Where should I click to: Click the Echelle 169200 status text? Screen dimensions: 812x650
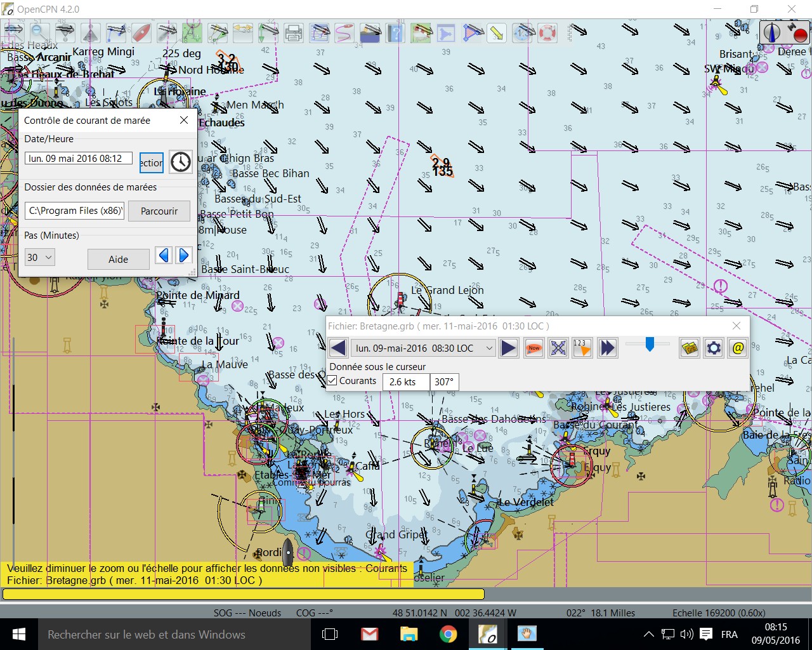(719, 613)
